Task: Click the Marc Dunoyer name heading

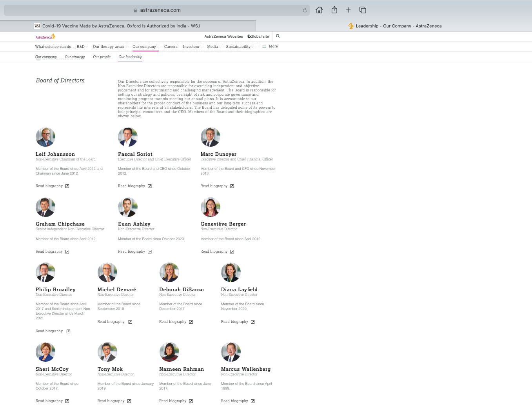Action: pos(218,154)
